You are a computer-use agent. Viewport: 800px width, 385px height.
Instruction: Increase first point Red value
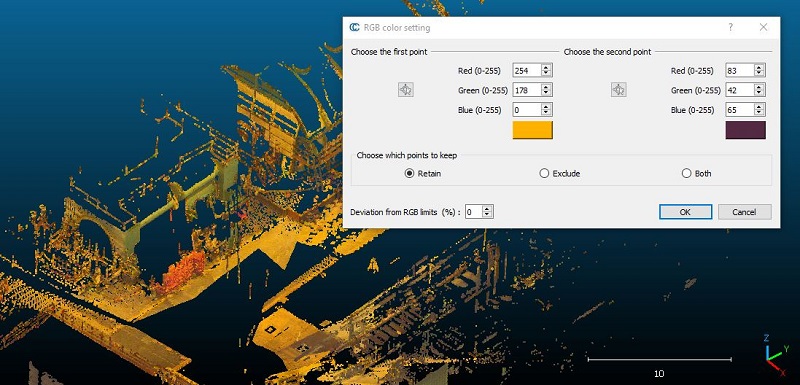pyautogui.click(x=546, y=67)
